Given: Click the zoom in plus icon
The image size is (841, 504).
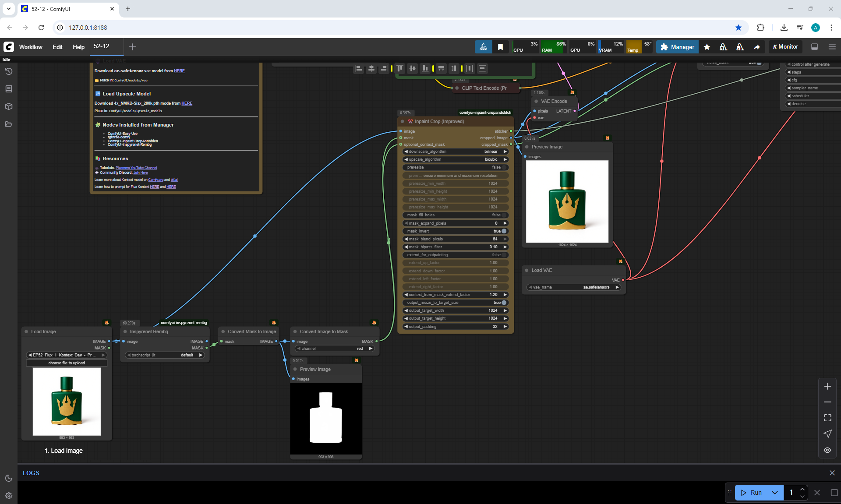Looking at the screenshot, I should point(827,386).
